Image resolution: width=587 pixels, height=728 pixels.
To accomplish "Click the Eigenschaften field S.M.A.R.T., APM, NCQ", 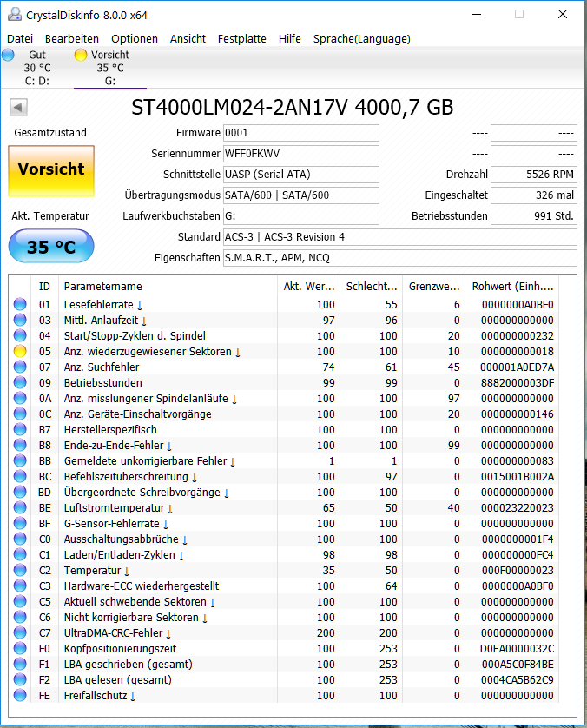I will click(x=400, y=258).
